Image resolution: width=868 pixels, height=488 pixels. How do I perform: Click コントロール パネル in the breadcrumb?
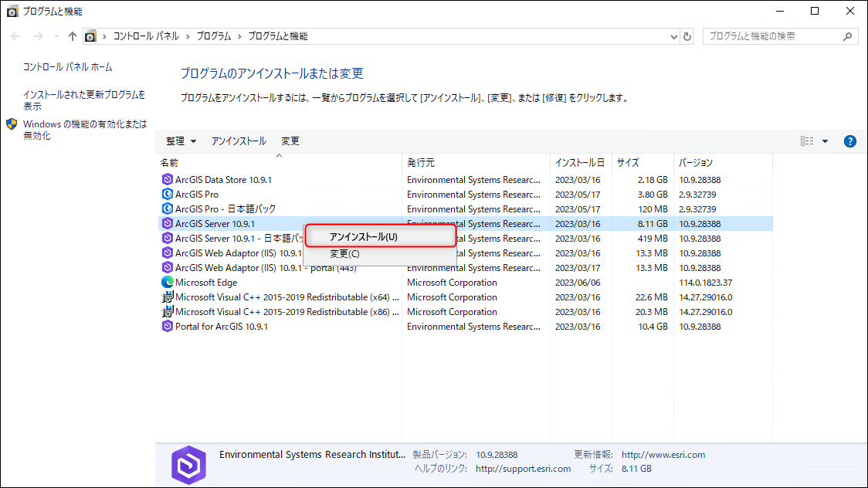click(x=146, y=36)
